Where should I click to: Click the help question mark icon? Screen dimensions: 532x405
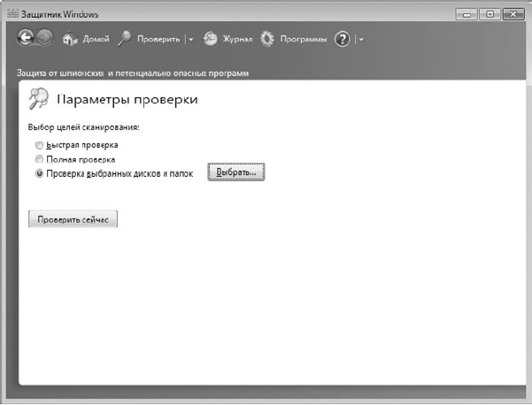point(342,39)
